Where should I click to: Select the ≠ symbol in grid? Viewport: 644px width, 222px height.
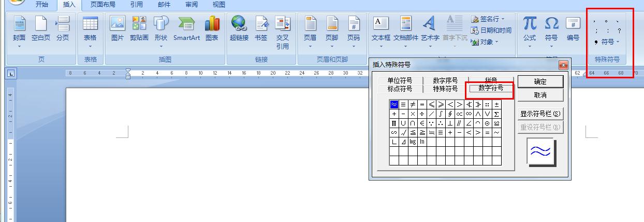coord(413,105)
